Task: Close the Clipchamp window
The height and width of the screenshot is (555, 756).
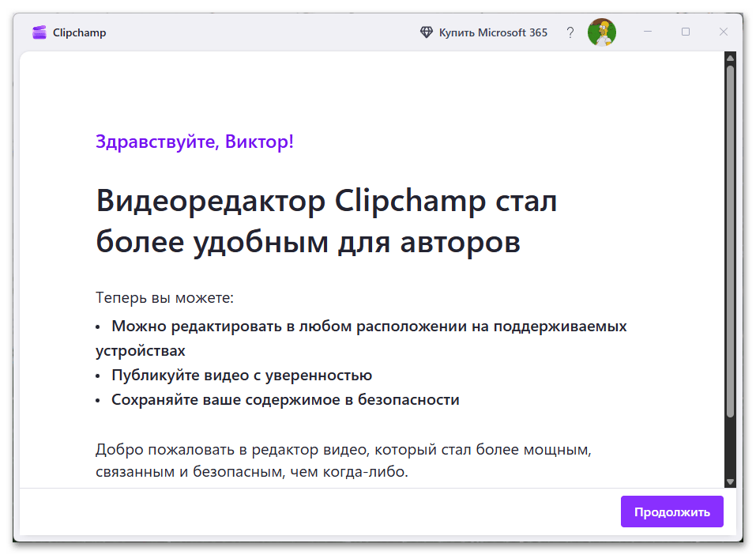Action: (724, 32)
